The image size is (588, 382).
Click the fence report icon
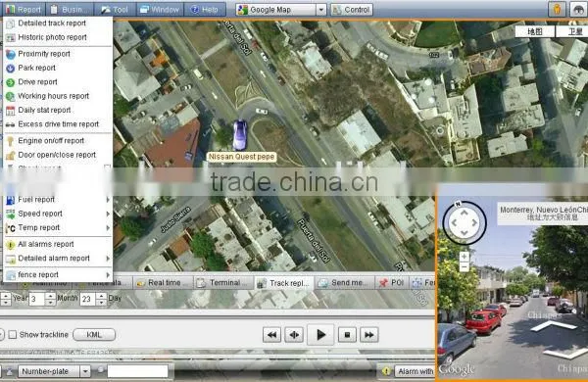(x=11, y=275)
